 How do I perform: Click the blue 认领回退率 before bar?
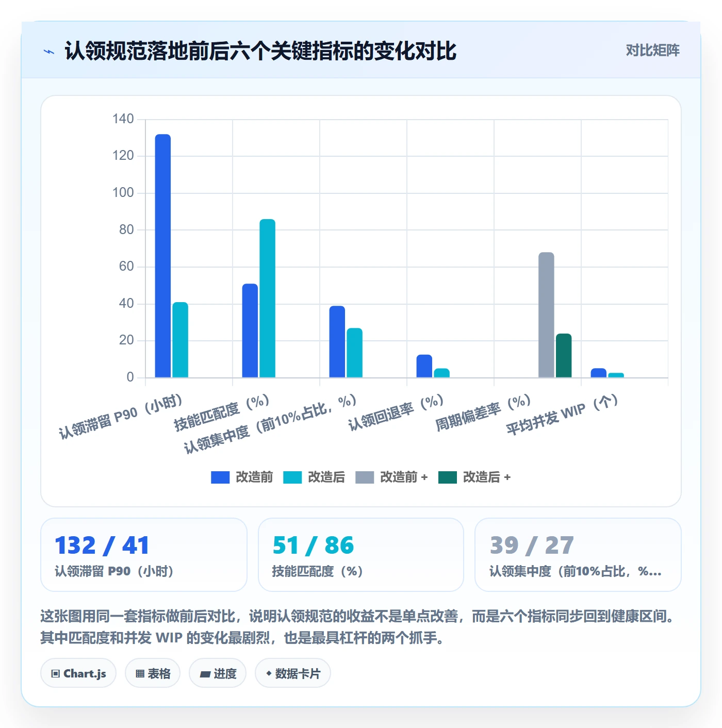[424, 366]
